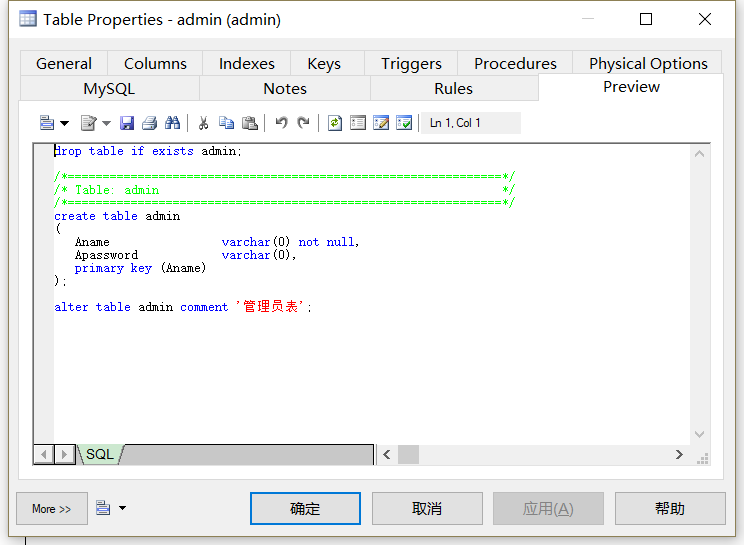Open the bottom properties menu icon
The height and width of the screenshot is (545, 744).
103,508
